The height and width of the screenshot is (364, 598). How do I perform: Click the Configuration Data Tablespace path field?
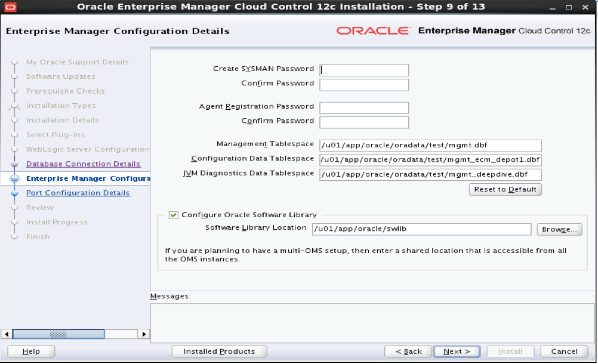430,160
